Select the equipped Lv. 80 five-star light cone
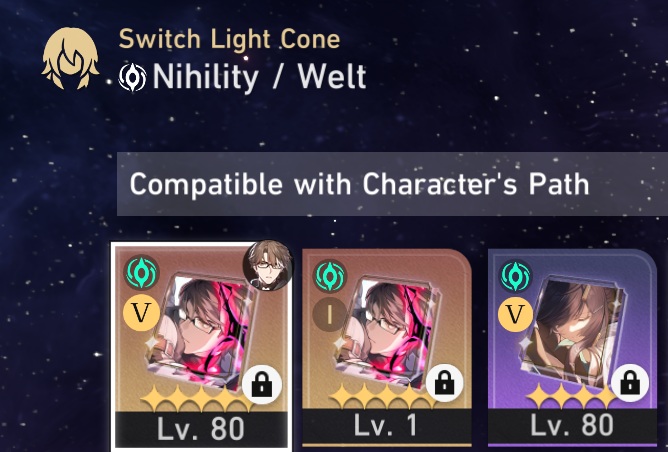 [201, 347]
